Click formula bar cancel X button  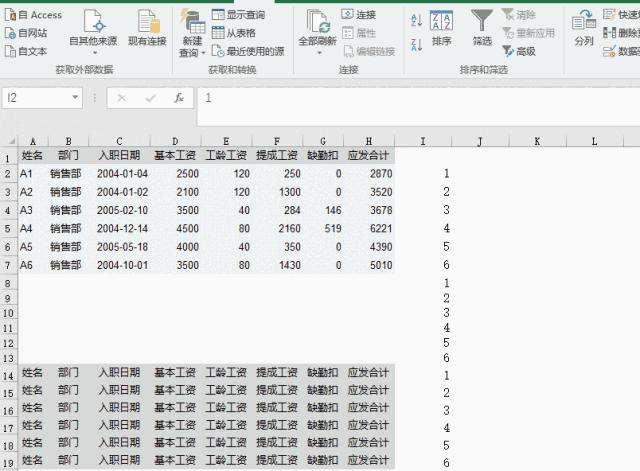pos(121,98)
